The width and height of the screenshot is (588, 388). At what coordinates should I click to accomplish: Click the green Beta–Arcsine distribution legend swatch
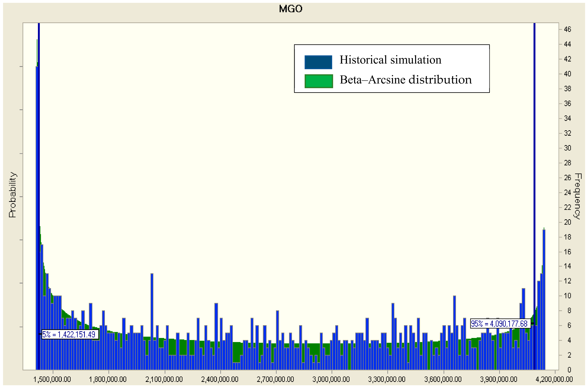[319, 81]
